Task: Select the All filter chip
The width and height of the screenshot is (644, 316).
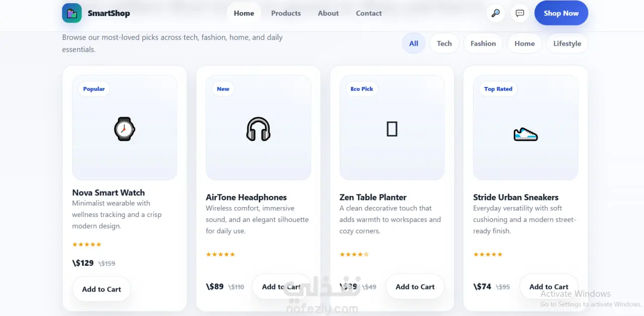Action: [x=414, y=44]
